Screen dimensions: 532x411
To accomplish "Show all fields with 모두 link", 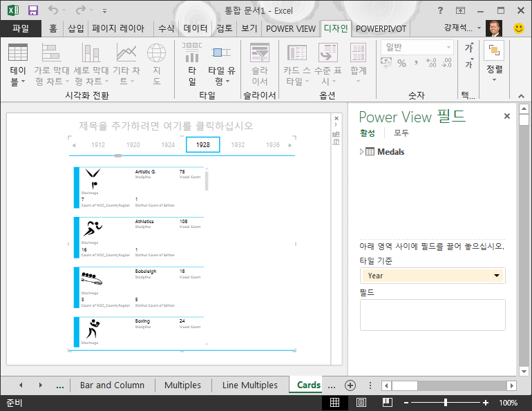I will (401, 133).
